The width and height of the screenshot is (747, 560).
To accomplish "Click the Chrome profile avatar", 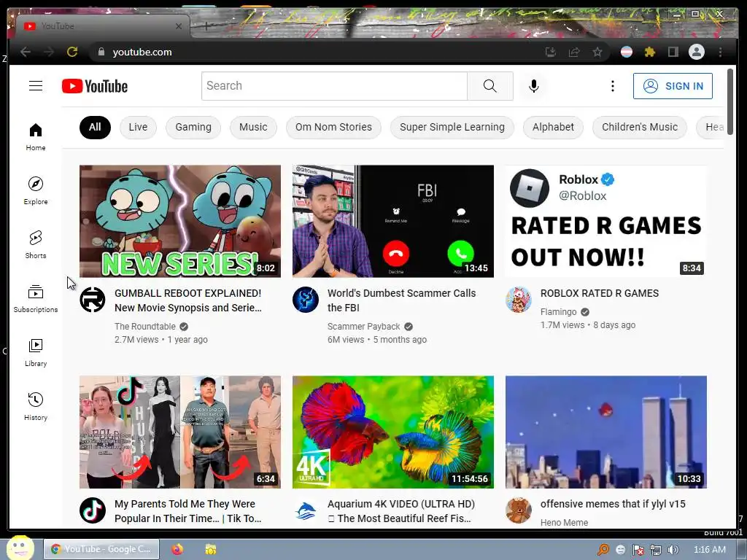I will pos(697,52).
